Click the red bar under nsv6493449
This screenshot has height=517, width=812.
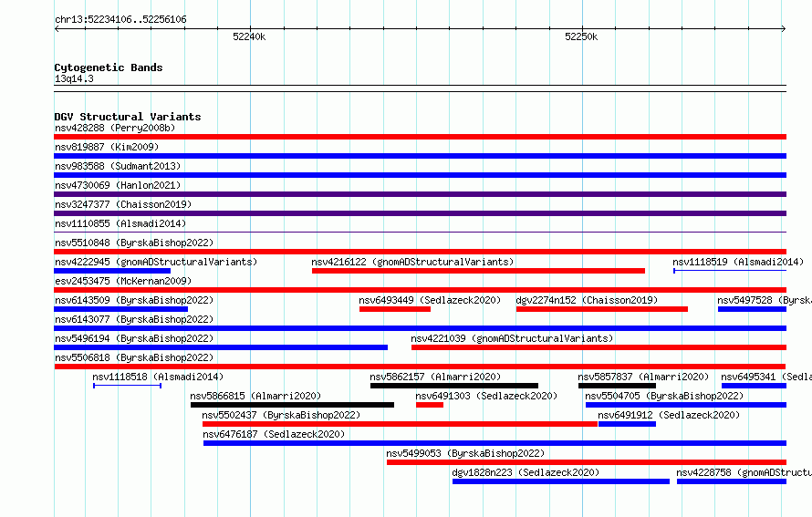[x=395, y=309]
